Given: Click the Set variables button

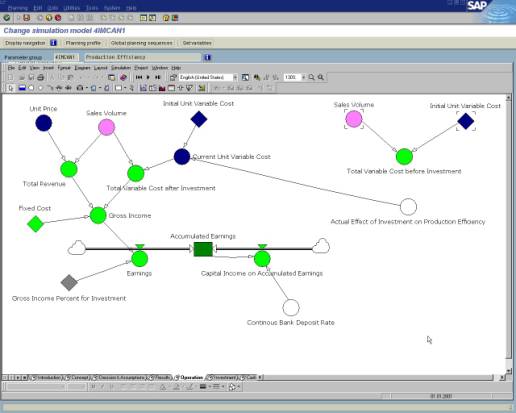Looking at the screenshot, I should (x=197, y=43).
